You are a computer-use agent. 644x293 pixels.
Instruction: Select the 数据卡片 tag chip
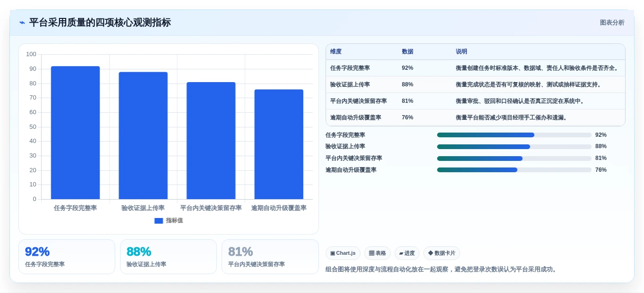(x=442, y=253)
